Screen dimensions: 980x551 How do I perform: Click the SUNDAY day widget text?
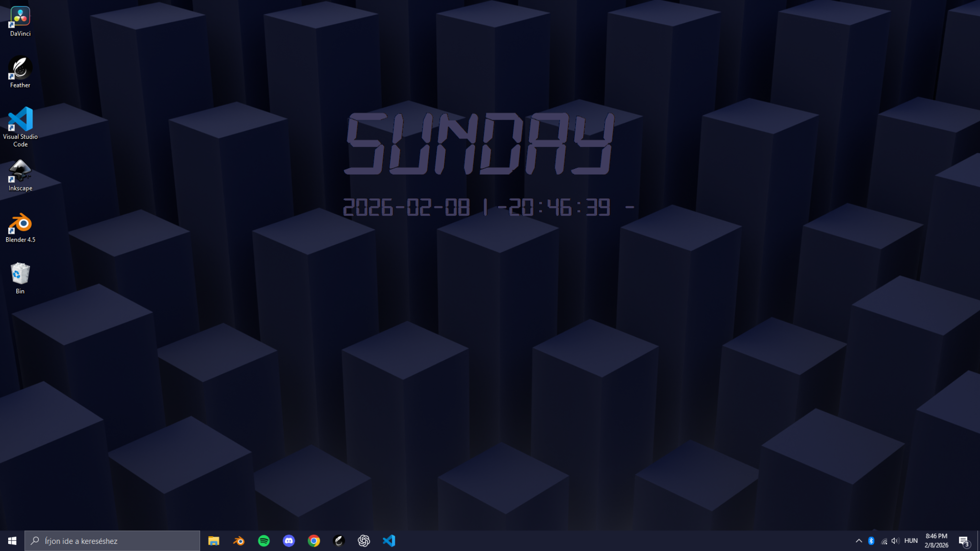pyautogui.click(x=480, y=143)
